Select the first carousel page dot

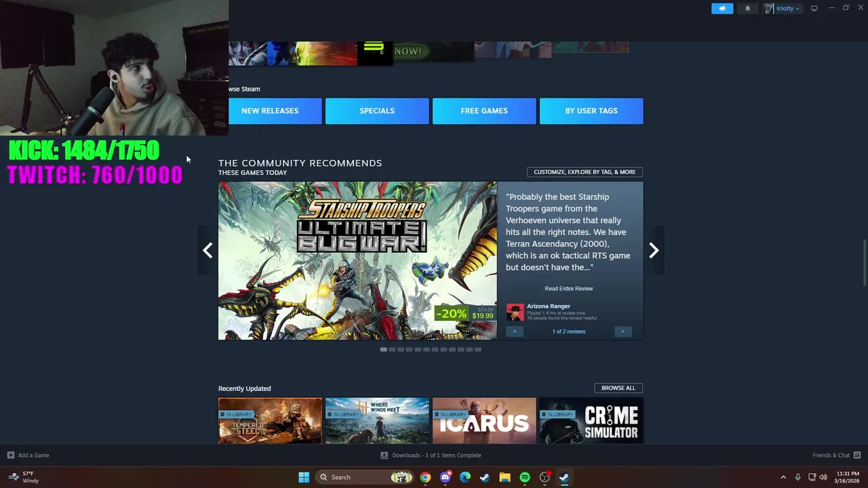[x=383, y=350]
